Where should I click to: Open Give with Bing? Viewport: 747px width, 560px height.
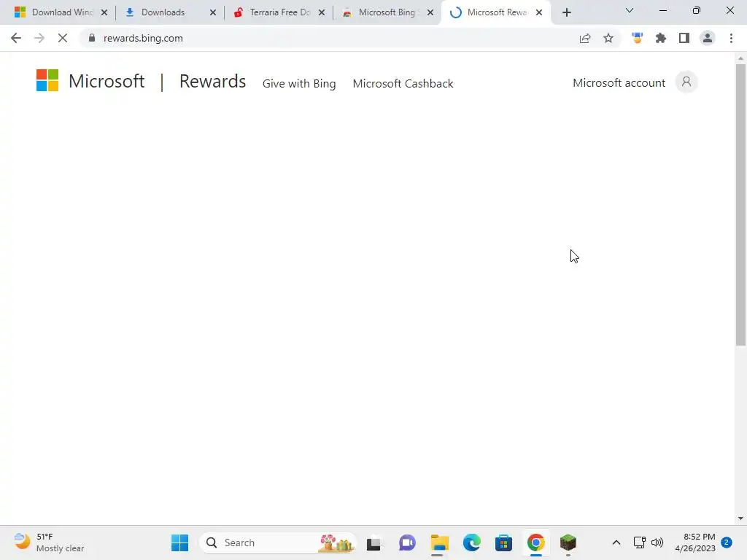pyautogui.click(x=299, y=83)
